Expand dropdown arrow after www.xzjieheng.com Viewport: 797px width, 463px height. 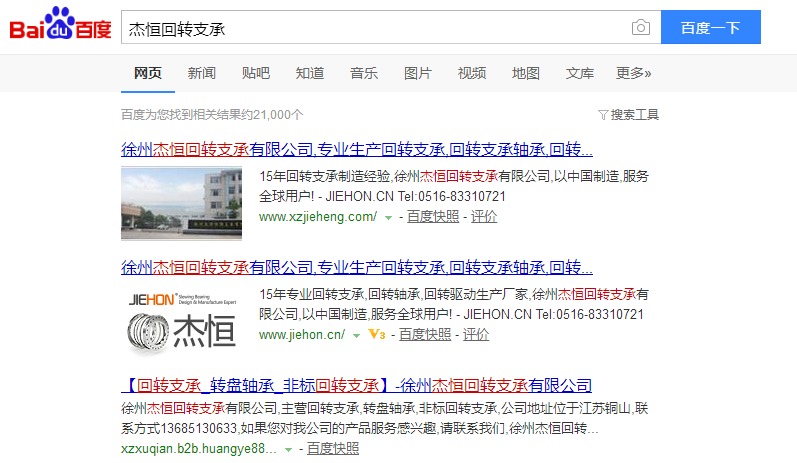tap(388, 218)
